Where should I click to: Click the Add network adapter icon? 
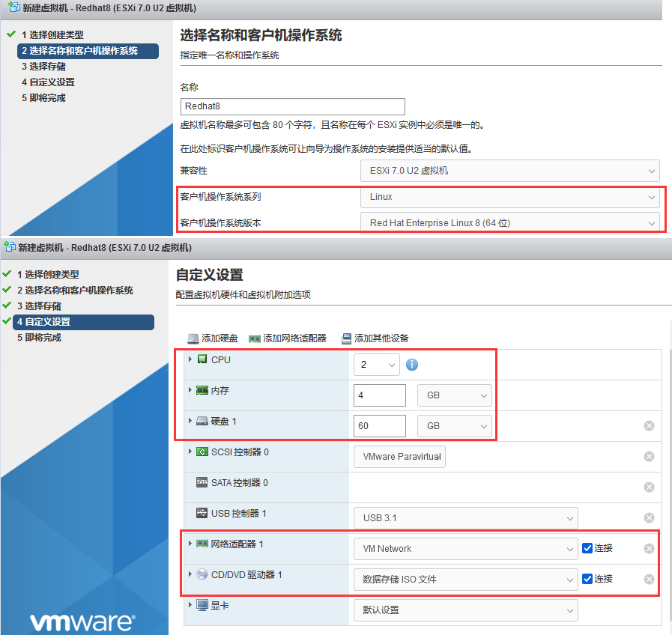coord(255,339)
